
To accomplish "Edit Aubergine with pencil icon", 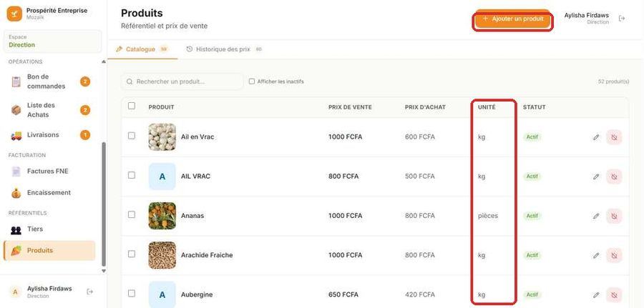I will pos(596,294).
